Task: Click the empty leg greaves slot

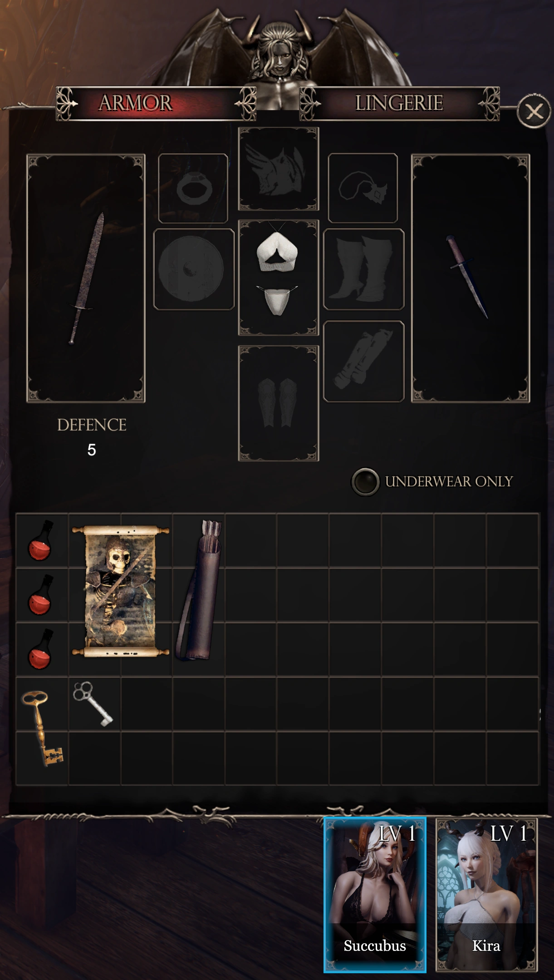Action: pyautogui.click(x=279, y=403)
